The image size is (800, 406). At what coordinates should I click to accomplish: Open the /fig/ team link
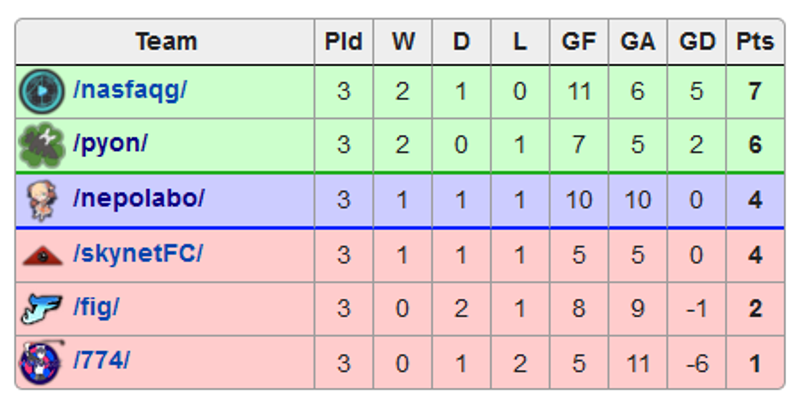click(96, 308)
